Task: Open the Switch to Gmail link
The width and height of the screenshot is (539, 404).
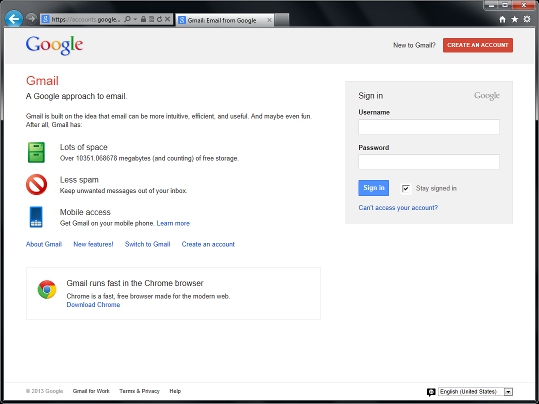Action: (147, 244)
